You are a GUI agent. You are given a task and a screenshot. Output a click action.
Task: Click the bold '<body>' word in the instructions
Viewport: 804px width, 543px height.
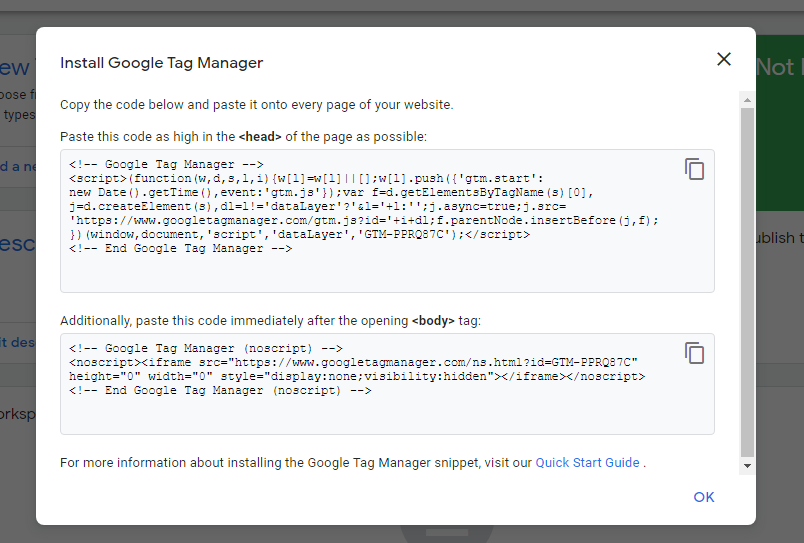click(433, 320)
